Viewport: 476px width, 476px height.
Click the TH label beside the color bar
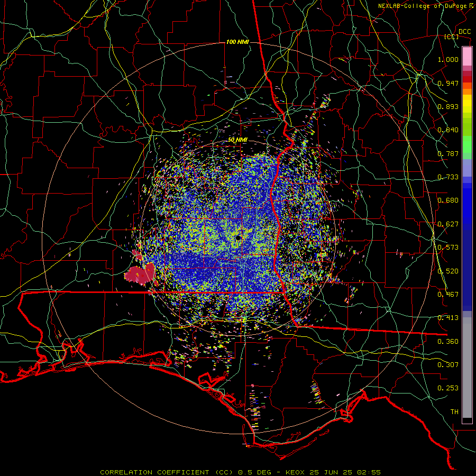454,412
